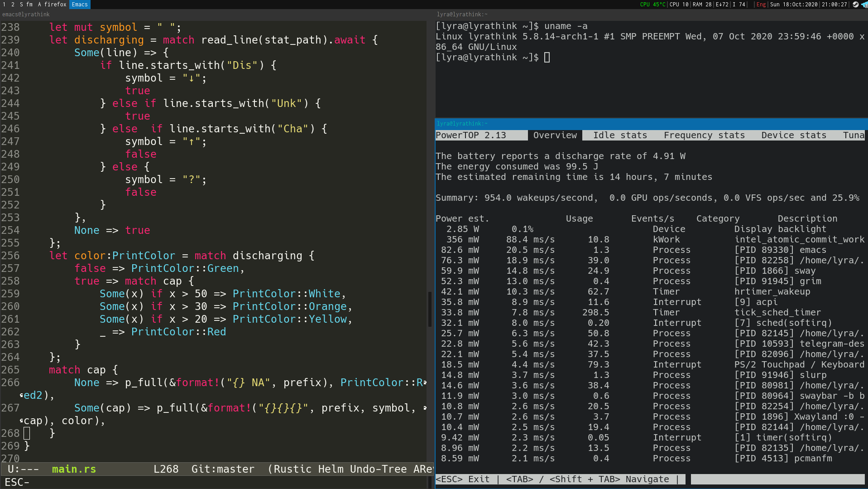Click the tick_sched_timer row
Viewport: 868px width, 489px height.
[650, 312]
